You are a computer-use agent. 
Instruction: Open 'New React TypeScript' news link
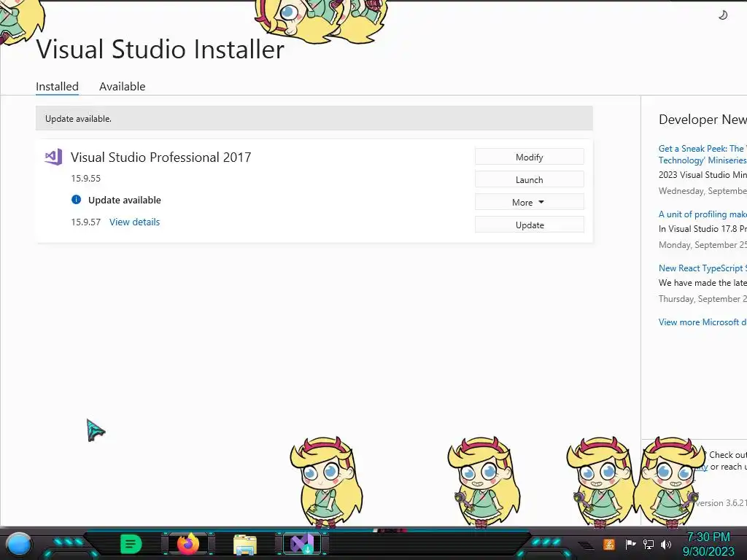(703, 268)
